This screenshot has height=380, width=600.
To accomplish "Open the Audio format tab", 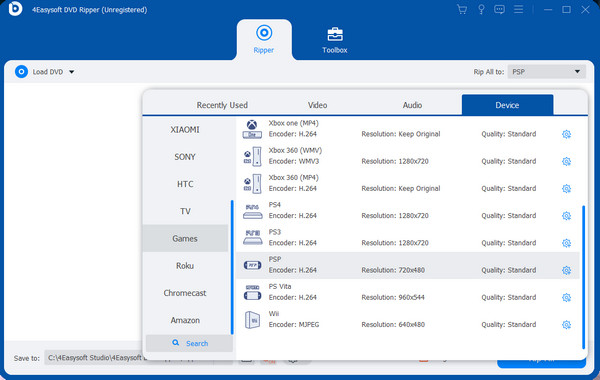I will [412, 105].
